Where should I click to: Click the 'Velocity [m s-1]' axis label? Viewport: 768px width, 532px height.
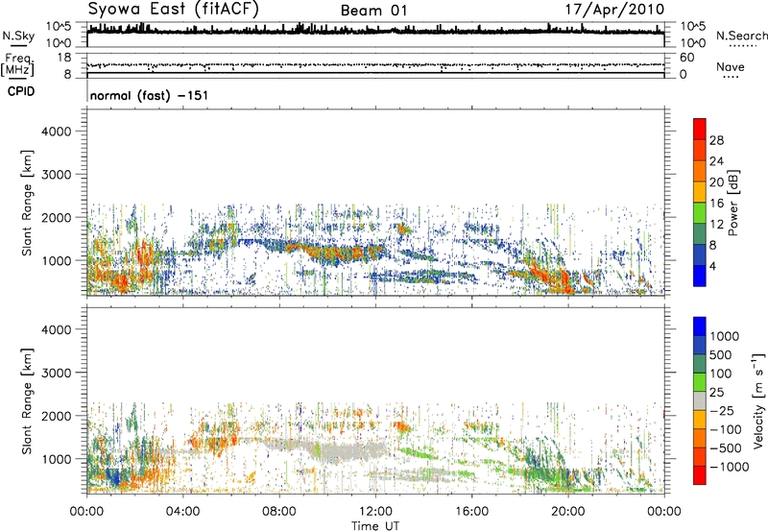tap(758, 400)
